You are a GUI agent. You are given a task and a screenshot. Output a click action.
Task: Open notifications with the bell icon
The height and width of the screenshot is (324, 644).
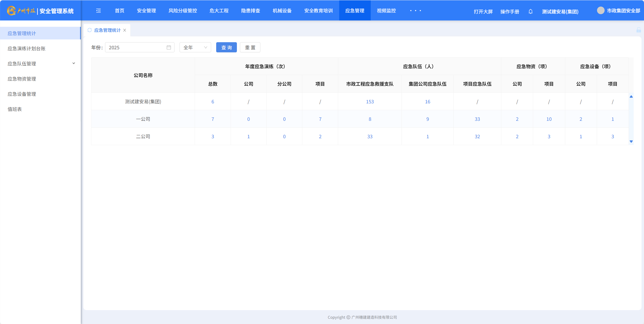tap(531, 11)
